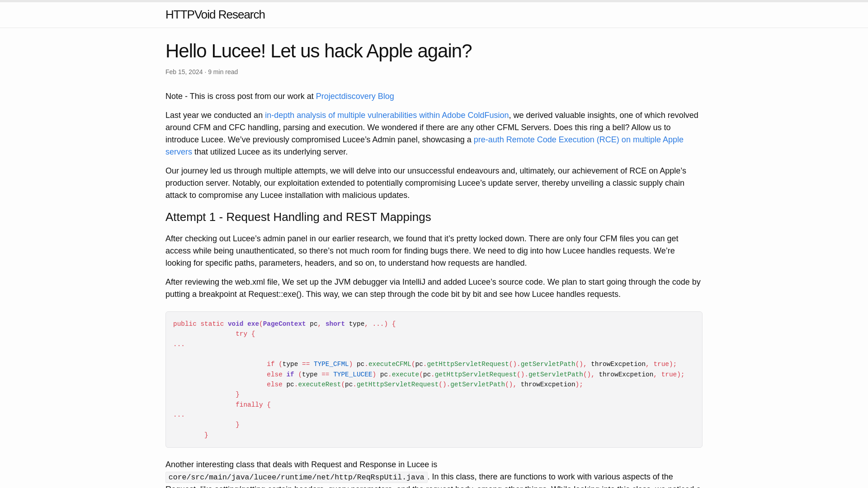Open the HTTPVoid Research home link
The height and width of the screenshot is (488, 868).
(215, 14)
